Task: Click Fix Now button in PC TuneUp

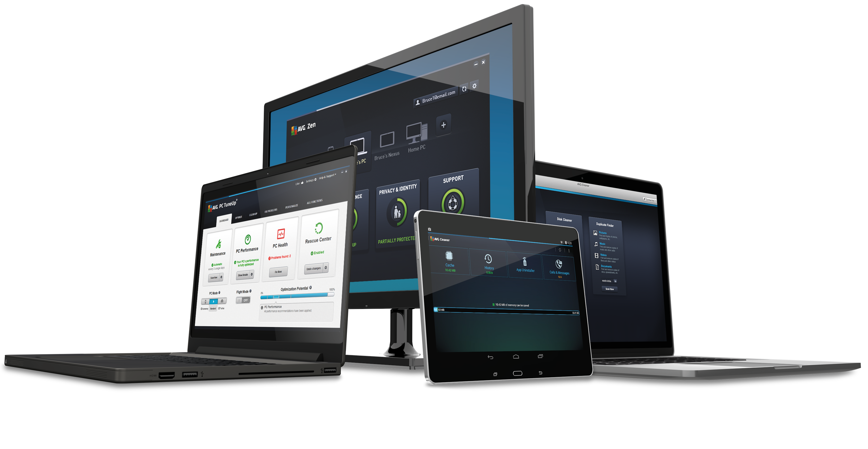Action: click(x=278, y=272)
